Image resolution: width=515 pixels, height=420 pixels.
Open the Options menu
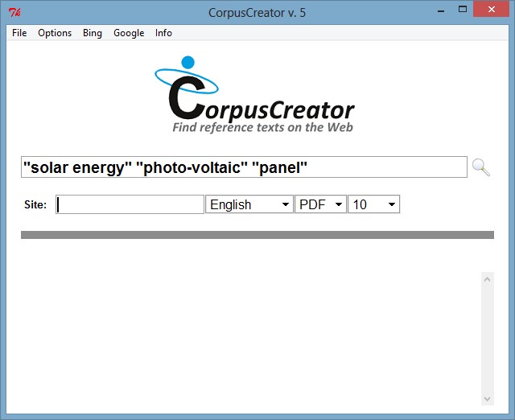pyautogui.click(x=55, y=33)
